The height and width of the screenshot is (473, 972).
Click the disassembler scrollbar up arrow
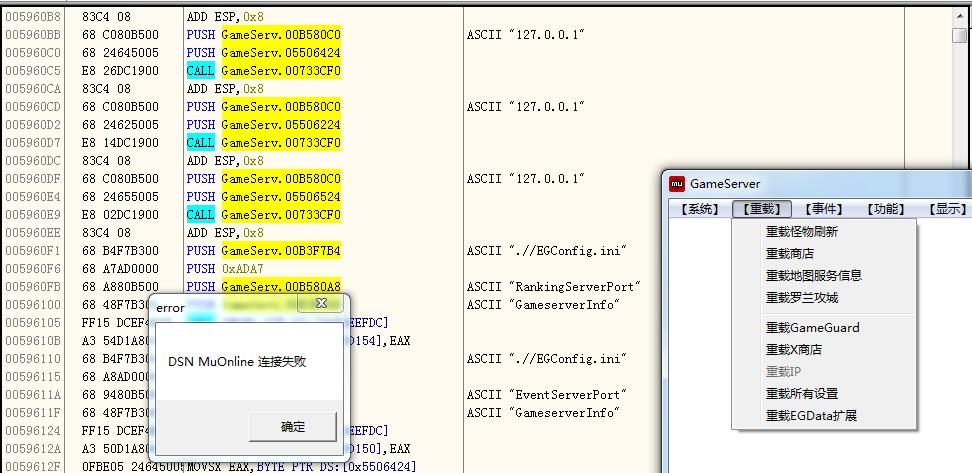960,17
